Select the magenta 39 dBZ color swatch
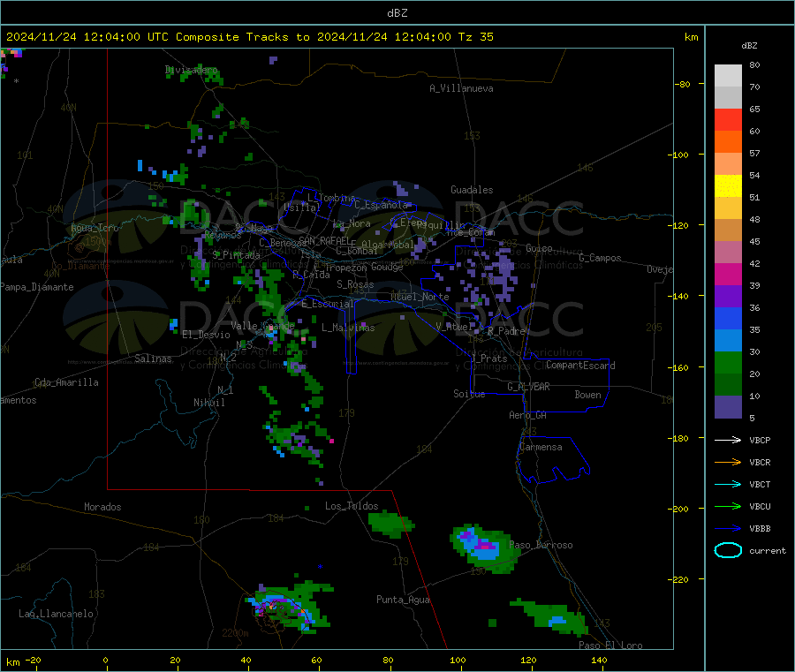 (x=728, y=274)
